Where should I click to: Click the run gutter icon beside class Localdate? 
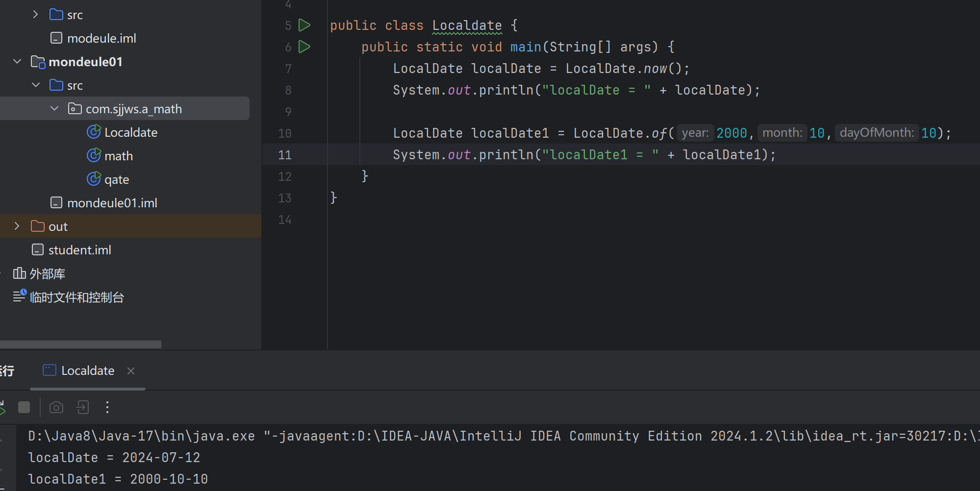coord(304,25)
